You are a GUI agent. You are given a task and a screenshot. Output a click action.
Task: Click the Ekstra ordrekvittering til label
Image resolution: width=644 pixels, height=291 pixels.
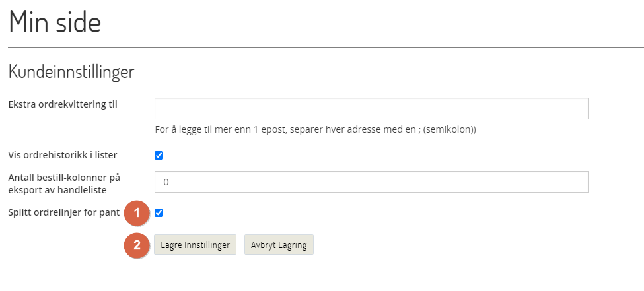click(x=62, y=104)
